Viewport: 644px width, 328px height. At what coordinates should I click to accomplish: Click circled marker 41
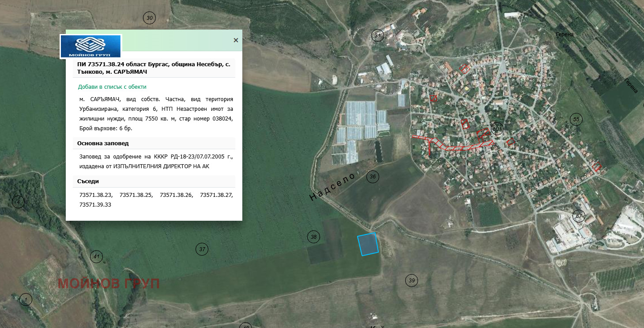pyautogui.click(x=96, y=256)
